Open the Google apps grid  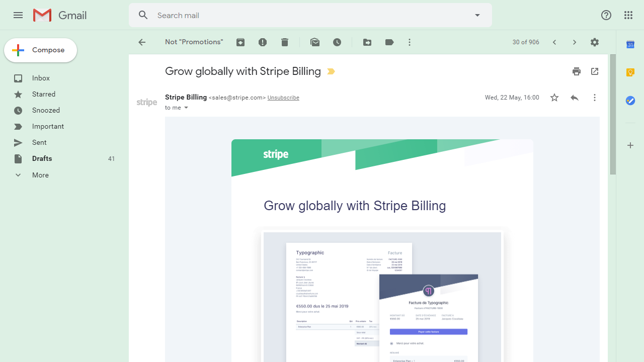(628, 15)
